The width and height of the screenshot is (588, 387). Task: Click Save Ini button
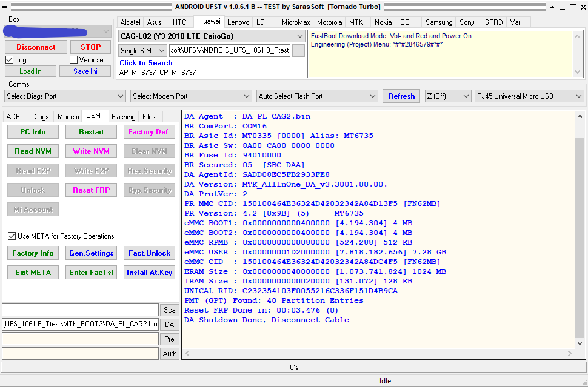(x=85, y=71)
